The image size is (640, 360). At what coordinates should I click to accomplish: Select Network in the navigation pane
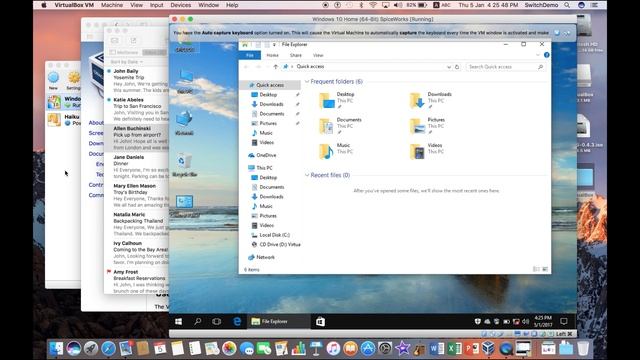click(x=265, y=257)
